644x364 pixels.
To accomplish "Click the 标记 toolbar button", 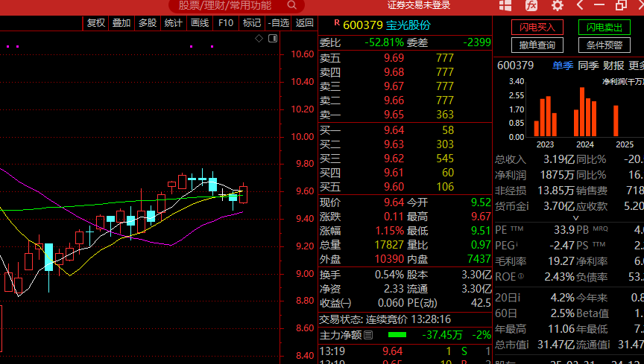I will click(x=252, y=23).
